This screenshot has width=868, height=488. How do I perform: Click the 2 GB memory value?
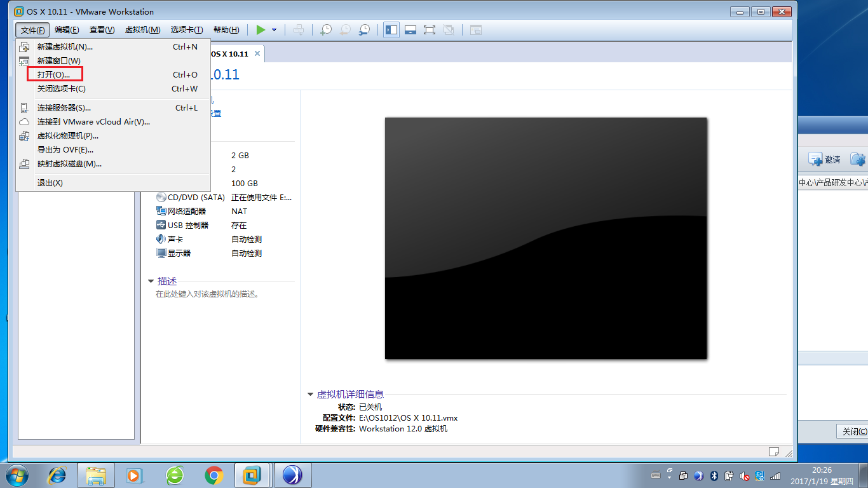pyautogui.click(x=240, y=155)
